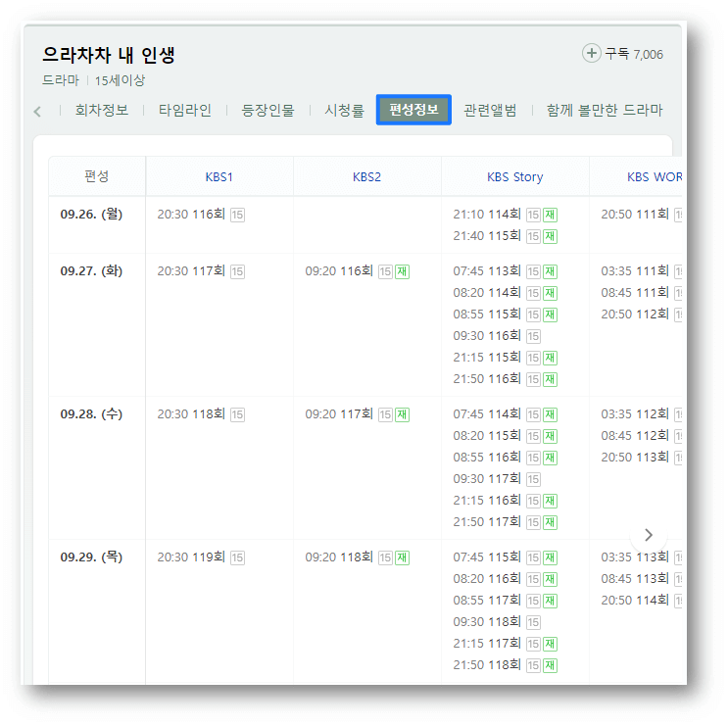This screenshot has height=726, width=728.
Task: Click the 편성 column header
Action: (97, 176)
